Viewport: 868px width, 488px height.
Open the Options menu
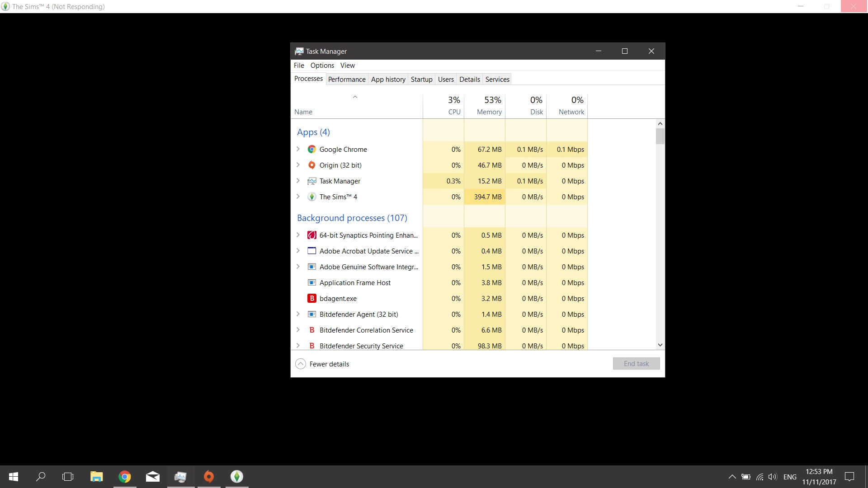pyautogui.click(x=322, y=66)
